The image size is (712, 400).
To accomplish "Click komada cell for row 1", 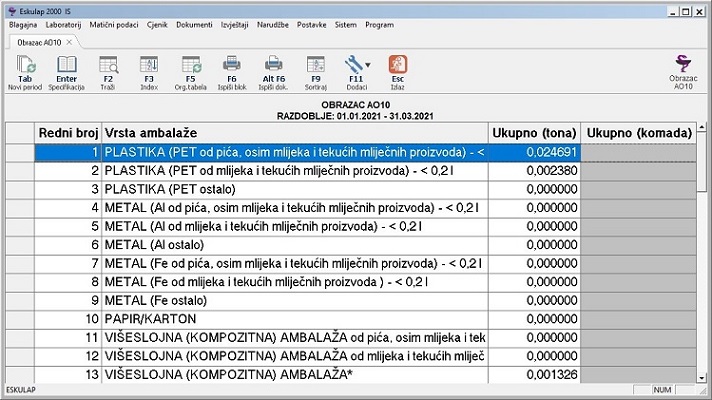I will (x=638, y=152).
